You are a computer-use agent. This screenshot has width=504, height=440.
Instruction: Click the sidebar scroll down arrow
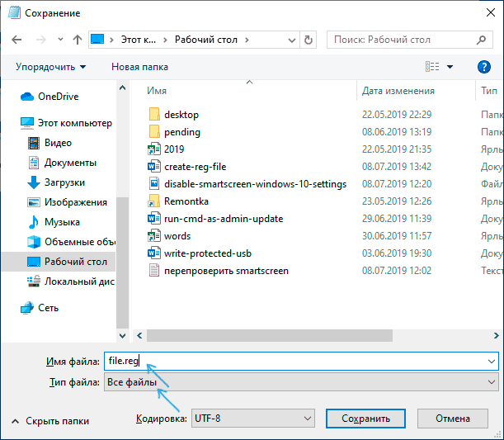[x=122, y=336]
